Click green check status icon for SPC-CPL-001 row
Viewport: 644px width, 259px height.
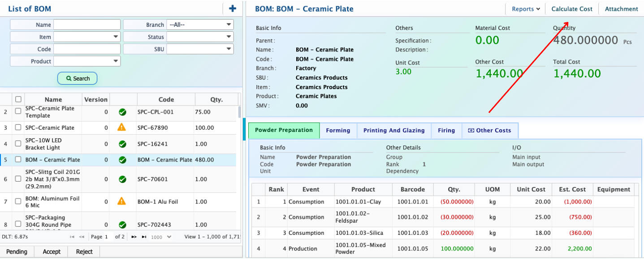click(x=122, y=112)
